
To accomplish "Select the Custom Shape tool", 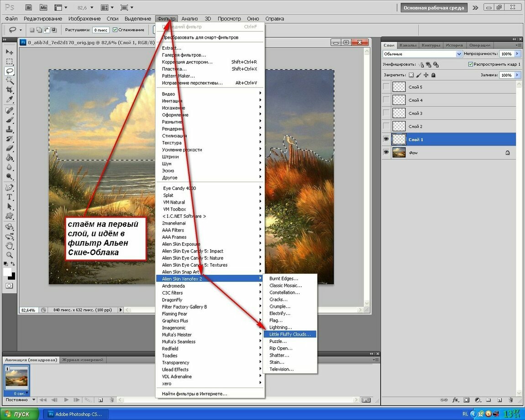I will (10, 216).
